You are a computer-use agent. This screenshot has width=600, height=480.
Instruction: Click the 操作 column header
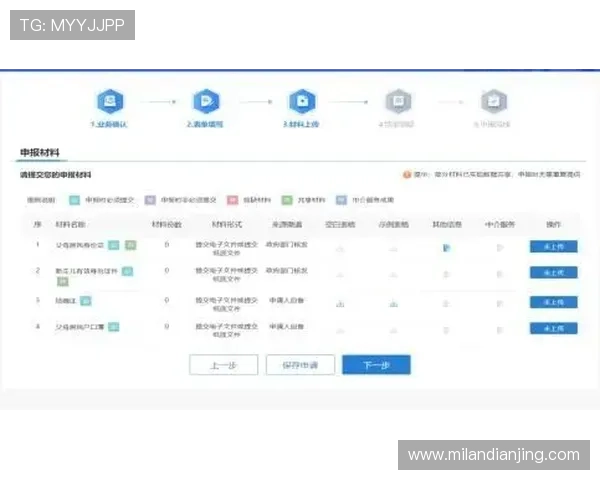coord(554,224)
